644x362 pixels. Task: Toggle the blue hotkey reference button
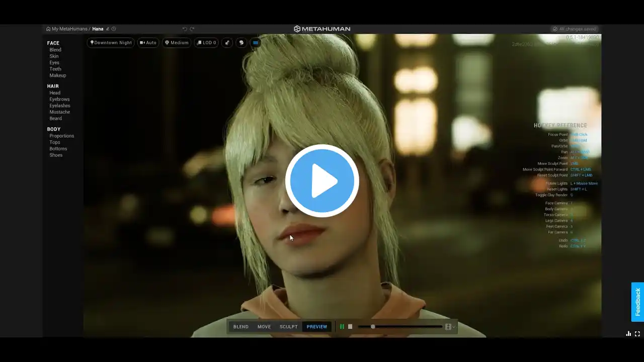point(256,43)
